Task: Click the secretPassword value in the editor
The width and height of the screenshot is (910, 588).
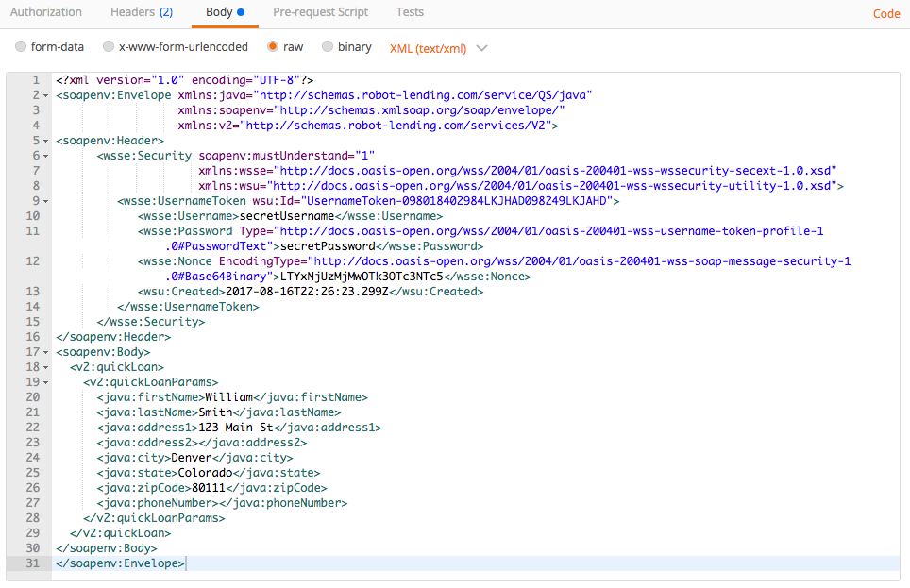Action: click(328, 246)
